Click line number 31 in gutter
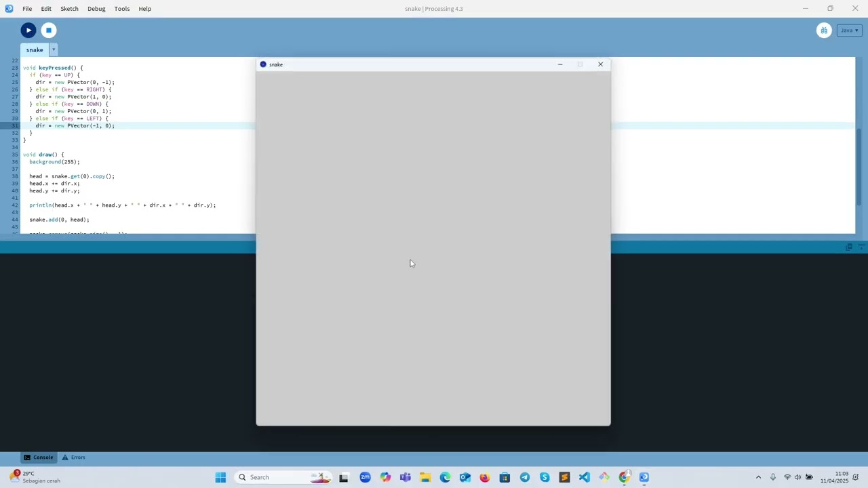The height and width of the screenshot is (488, 868). (15, 126)
